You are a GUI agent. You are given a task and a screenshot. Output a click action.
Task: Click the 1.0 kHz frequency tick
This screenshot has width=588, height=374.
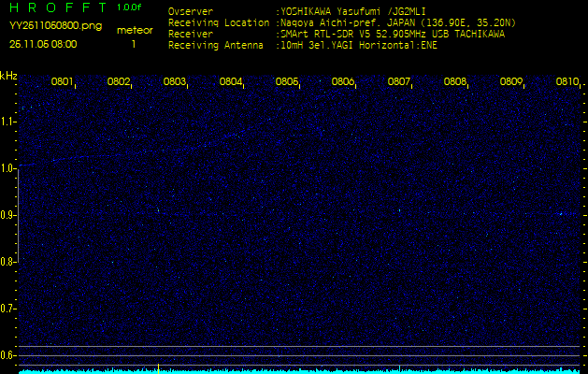coord(8,168)
